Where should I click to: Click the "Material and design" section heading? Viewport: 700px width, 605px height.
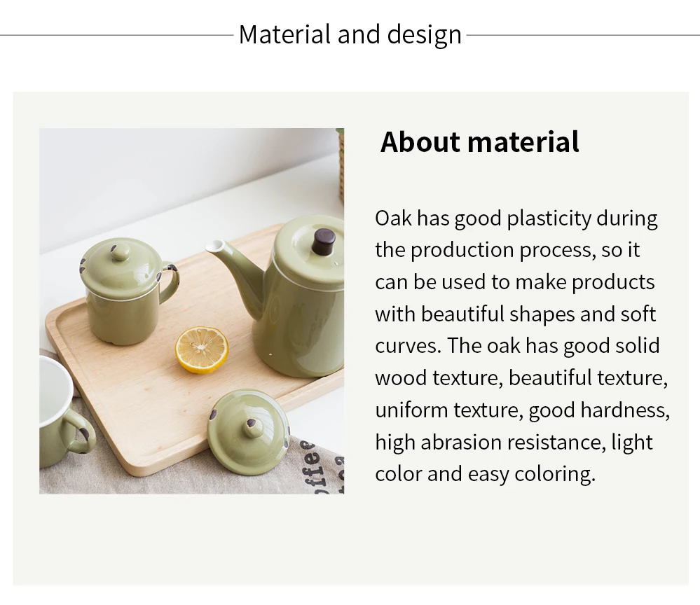coord(350,35)
